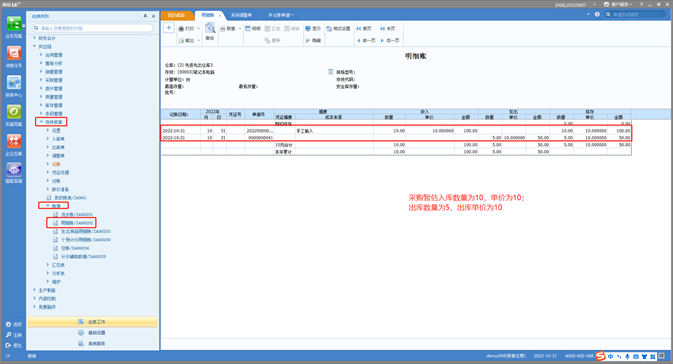Expand the 合同管理 tree node

point(41,55)
